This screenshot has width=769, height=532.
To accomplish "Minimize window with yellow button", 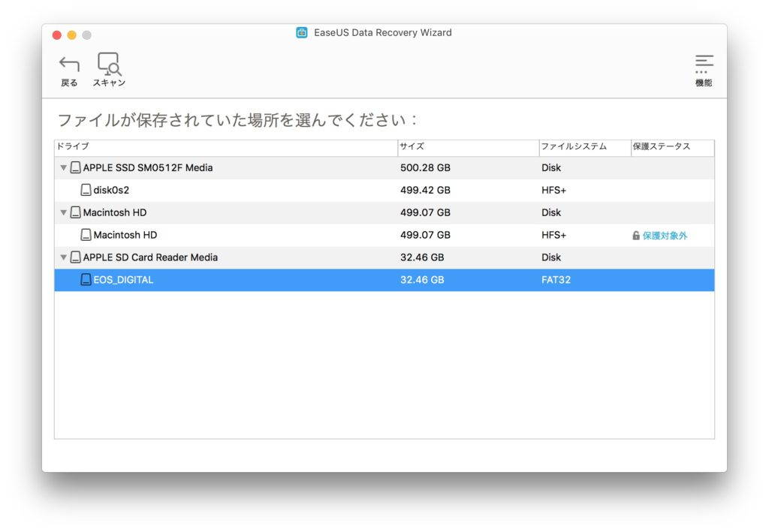I will tap(71, 35).
